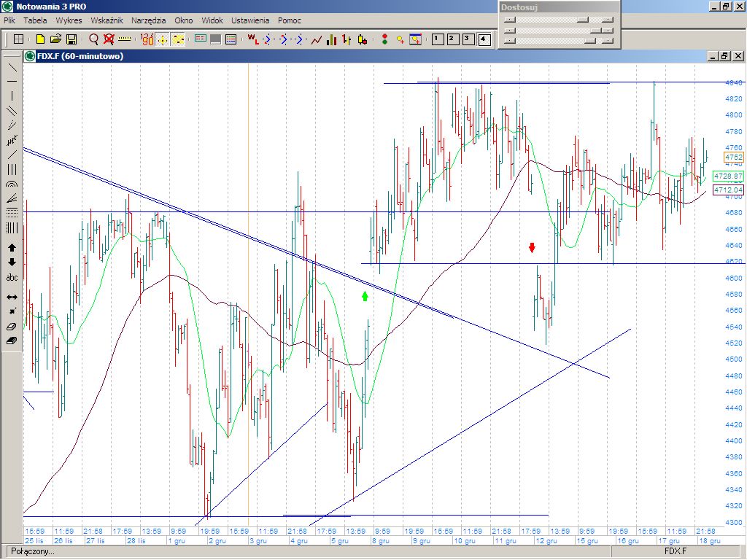Switch to the line chart type
747x560 pixels.
pos(317,39)
